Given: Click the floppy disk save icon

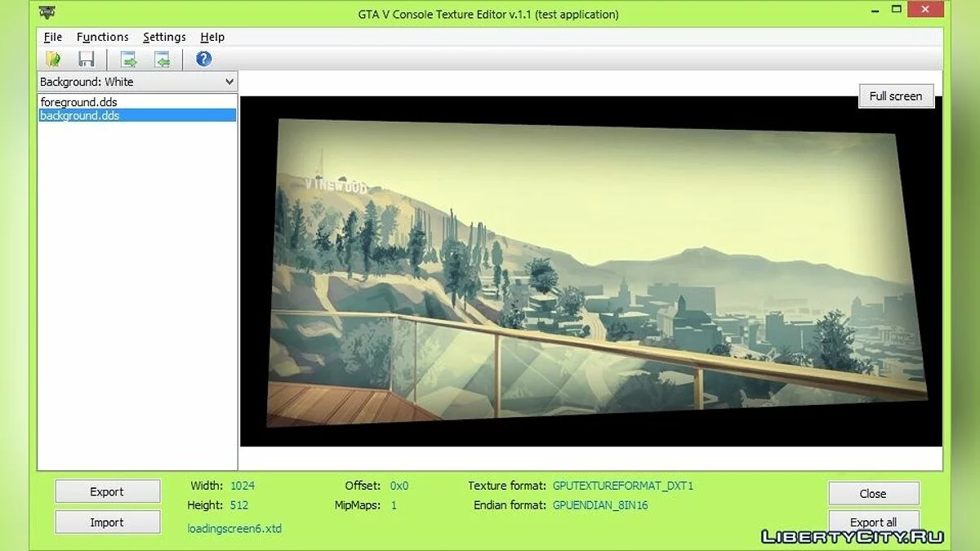Looking at the screenshot, I should click(87, 59).
